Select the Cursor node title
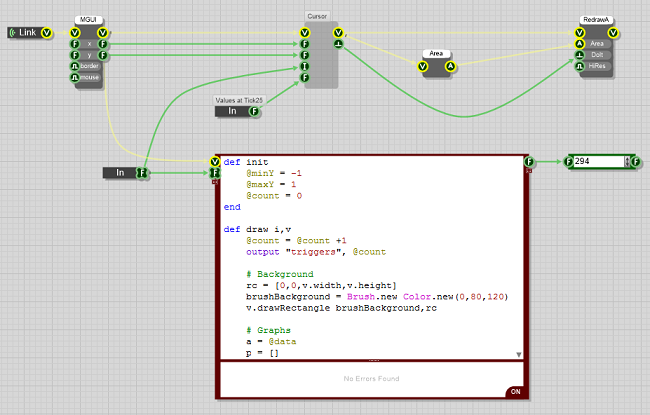Image resolution: width=650 pixels, height=415 pixels. pos(317,17)
